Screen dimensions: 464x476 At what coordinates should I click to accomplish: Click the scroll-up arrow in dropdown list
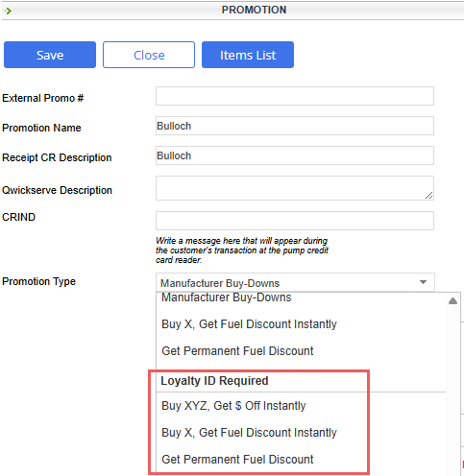pyautogui.click(x=452, y=301)
